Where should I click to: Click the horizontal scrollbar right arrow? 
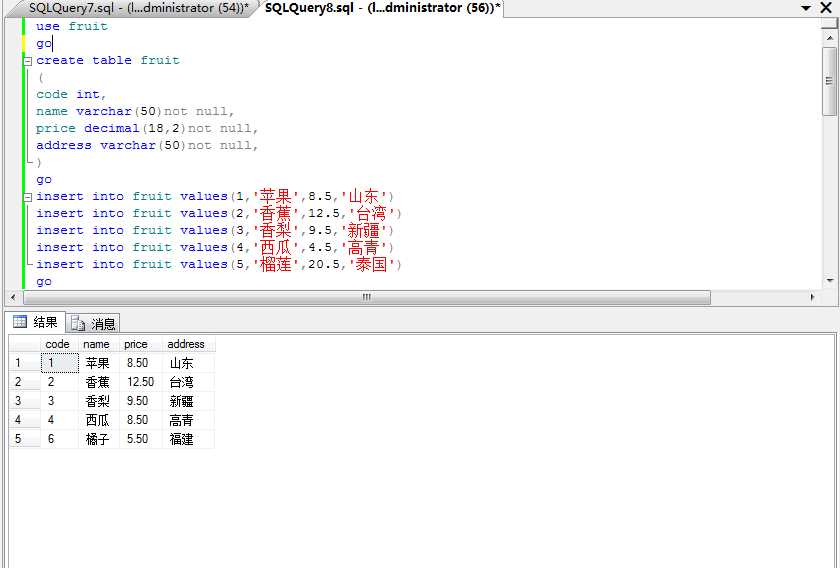coord(813,297)
